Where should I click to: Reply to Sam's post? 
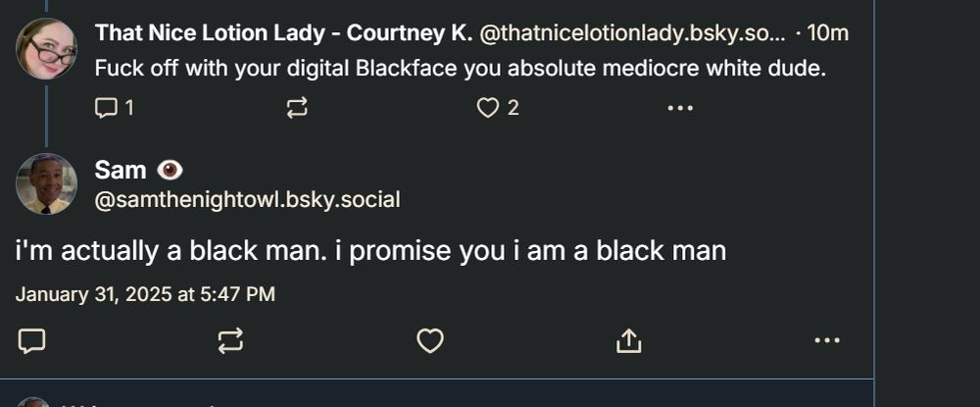click(32, 340)
